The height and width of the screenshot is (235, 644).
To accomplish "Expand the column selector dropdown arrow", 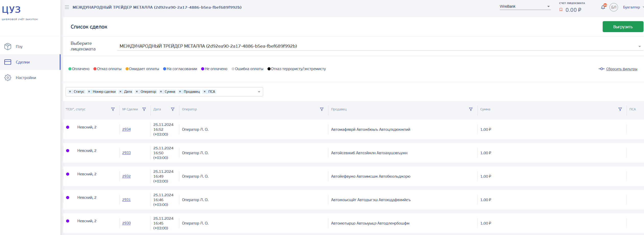I will tap(259, 92).
